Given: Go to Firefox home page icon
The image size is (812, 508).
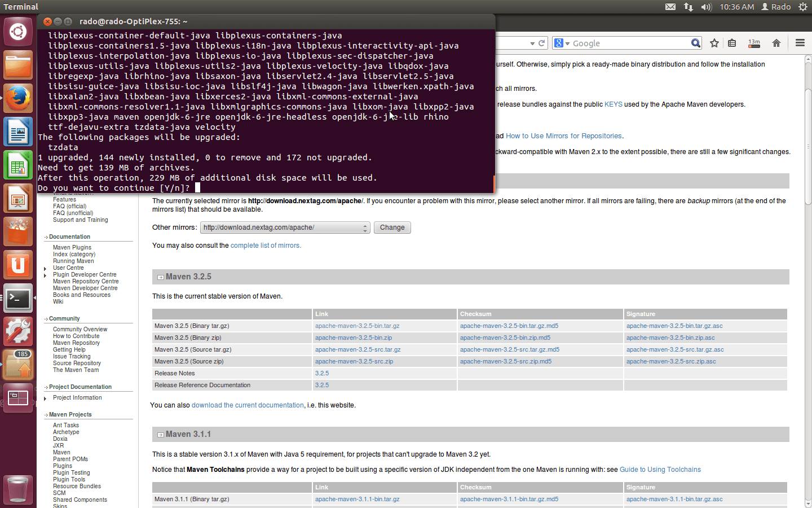Looking at the screenshot, I should click(776, 43).
